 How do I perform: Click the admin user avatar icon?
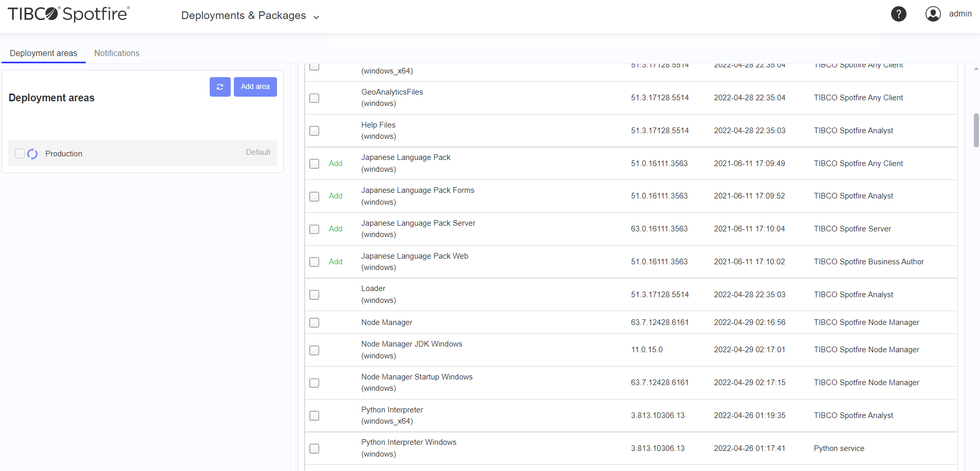pyautogui.click(x=933, y=14)
